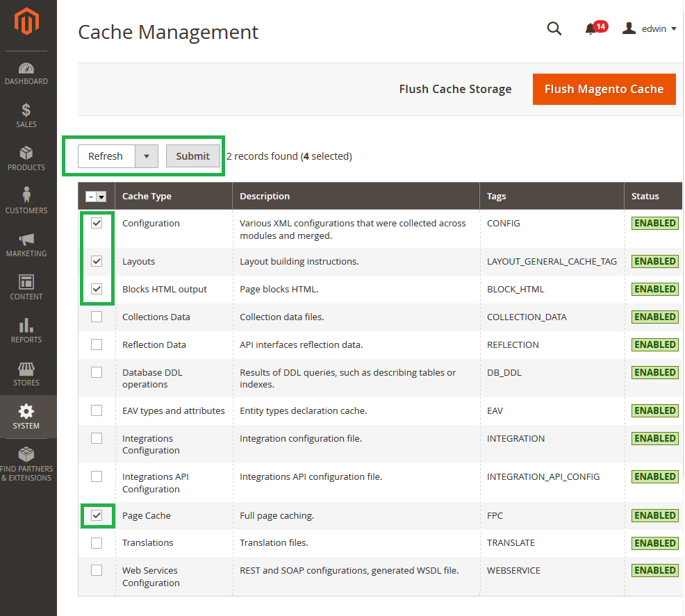685x616 pixels.
Task: Go to the Customers sidebar icon
Action: [26, 201]
